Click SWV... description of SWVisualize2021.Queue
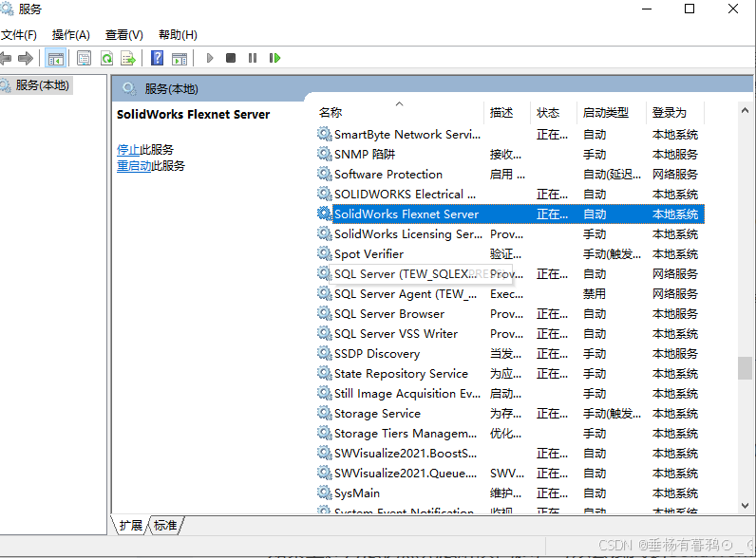Viewport: 756px width, 558px height. [507, 474]
